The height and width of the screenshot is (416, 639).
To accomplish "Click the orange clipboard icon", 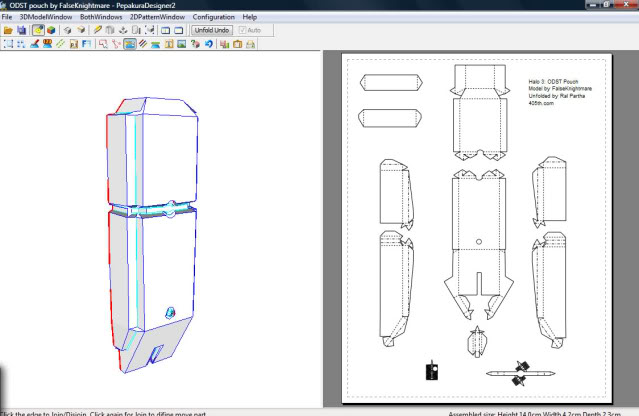I will [238, 44].
